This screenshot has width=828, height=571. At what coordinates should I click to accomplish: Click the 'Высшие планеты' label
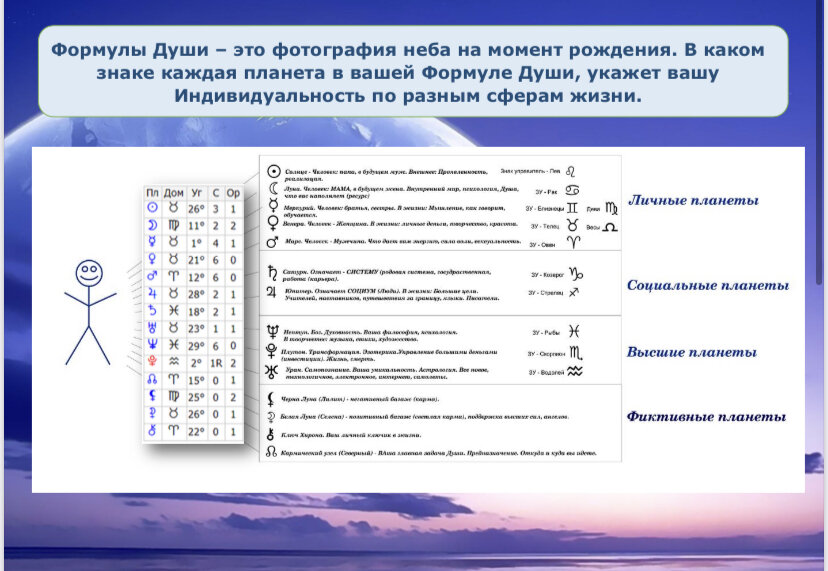pyautogui.click(x=692, y=352)
